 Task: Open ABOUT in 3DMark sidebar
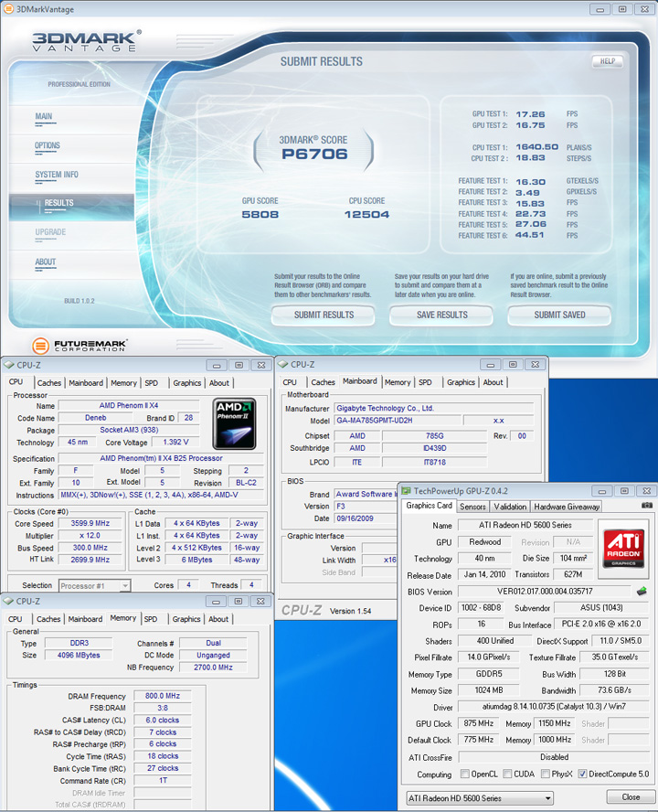[45, 262]
